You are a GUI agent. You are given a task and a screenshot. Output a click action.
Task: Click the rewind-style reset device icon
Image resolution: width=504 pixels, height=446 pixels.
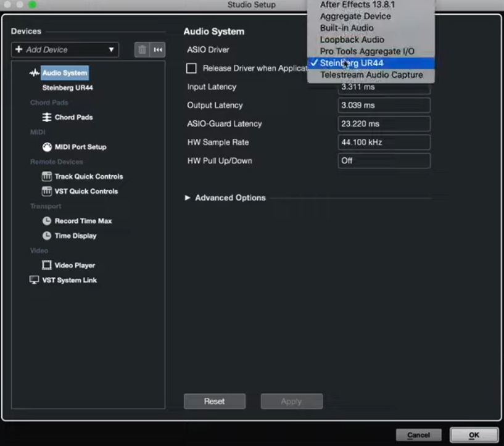coord(158,50)
